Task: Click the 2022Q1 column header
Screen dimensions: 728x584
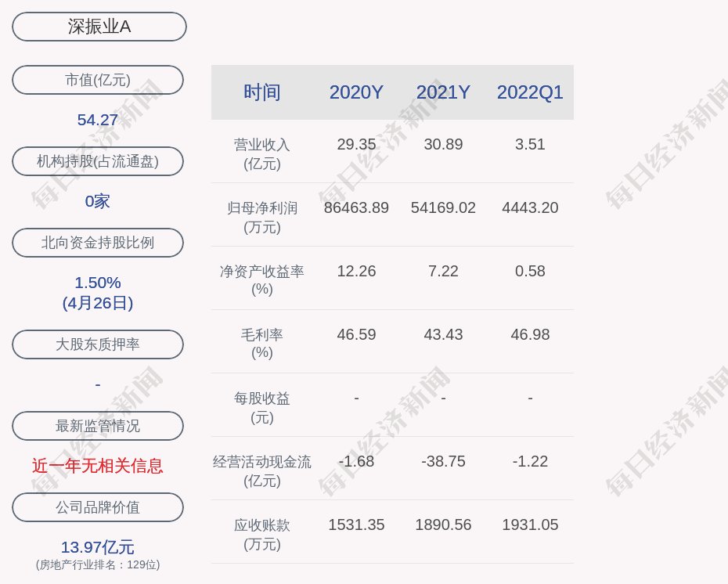Action: click(x=530, y=92)
